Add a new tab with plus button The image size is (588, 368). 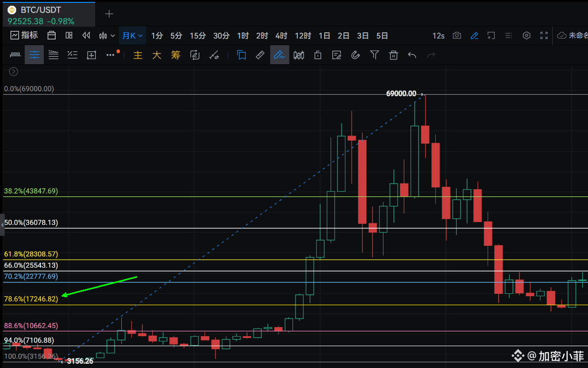point(109,14)
